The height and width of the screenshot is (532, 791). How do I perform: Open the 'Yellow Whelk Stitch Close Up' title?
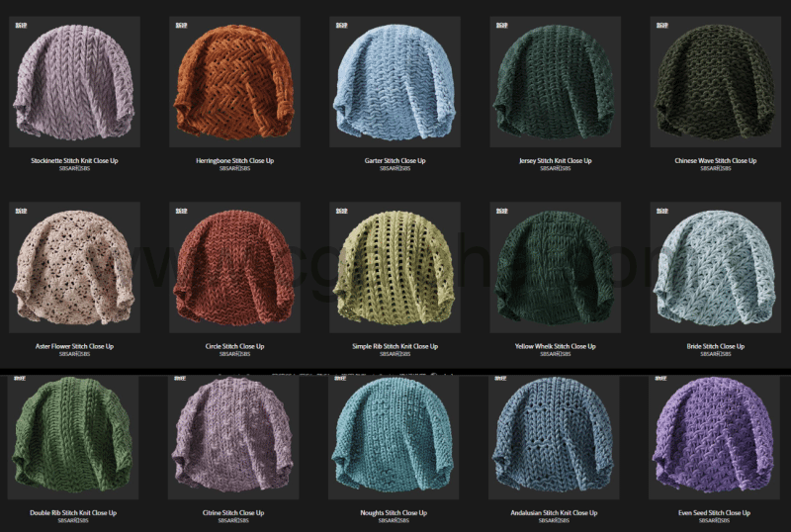(x=556, y=346)
